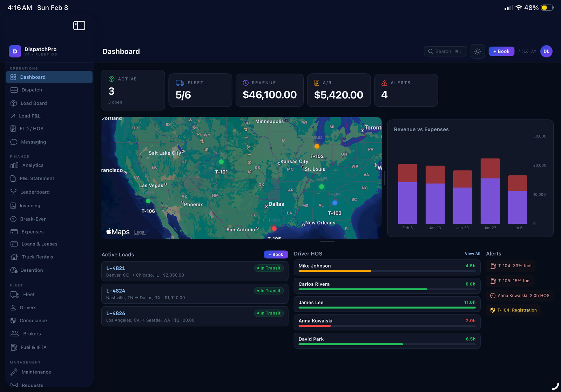Open the Fuel & IFTA section
The image size is (561, 392).
(x=33, y=347)
